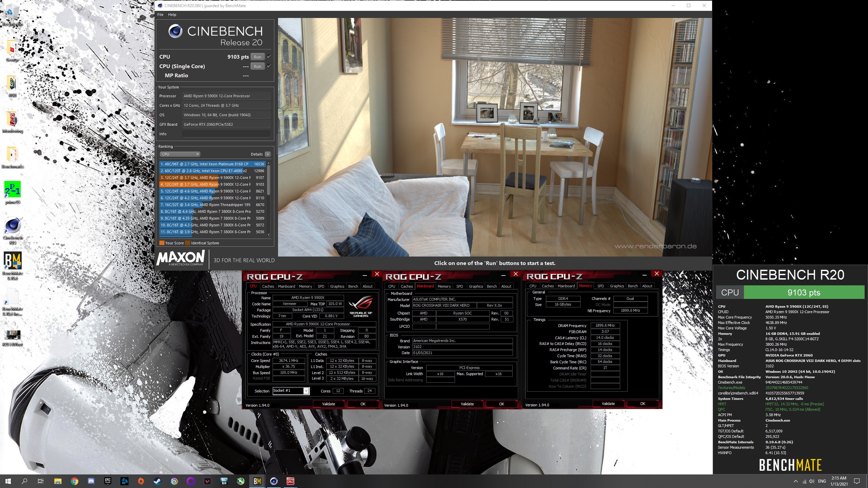The width and height of the screenshot is (868, 488).
Task: Open Cinebench File menu
Action: click(x=160, y=15)
